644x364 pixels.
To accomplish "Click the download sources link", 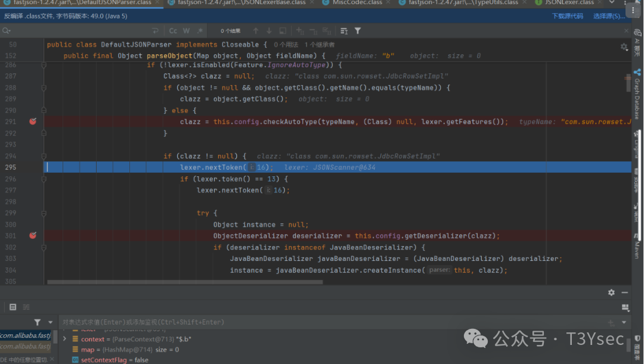I will click(567, 16).
